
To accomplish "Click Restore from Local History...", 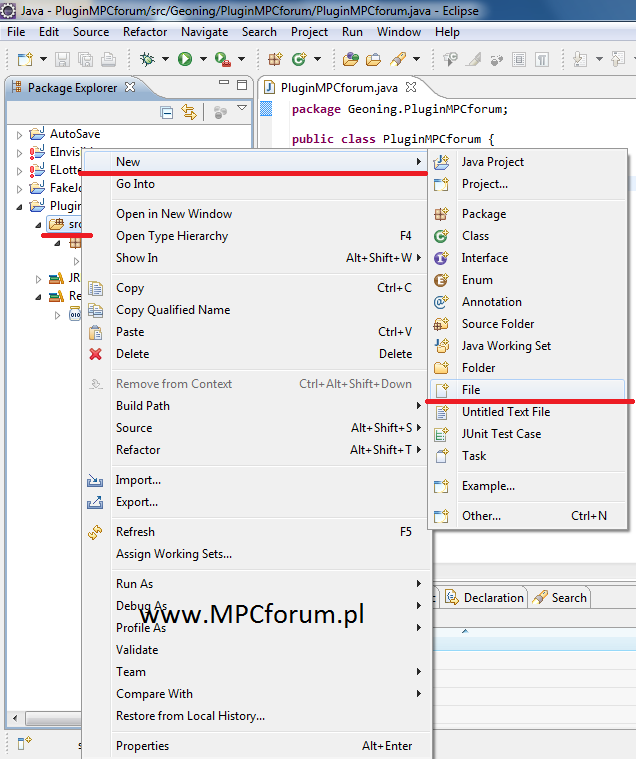I will pos(255,716).
